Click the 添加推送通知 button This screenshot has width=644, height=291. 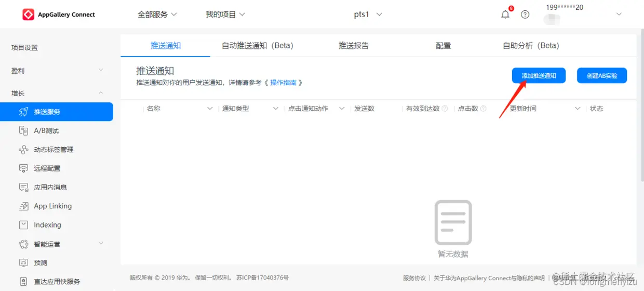click(x=539, y=75)
